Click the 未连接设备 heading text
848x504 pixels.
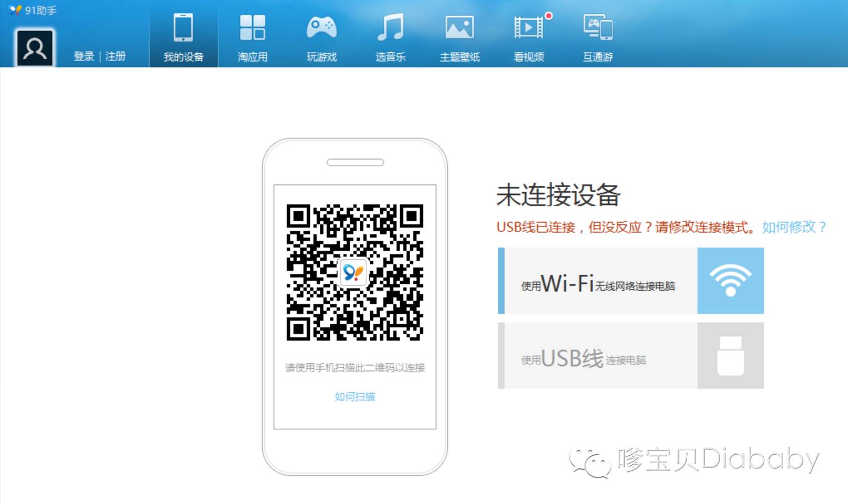click(558, 195)
